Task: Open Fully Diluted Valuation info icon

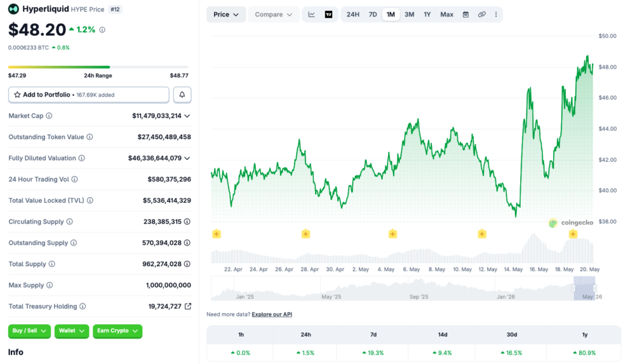Action: click(82, 158)
